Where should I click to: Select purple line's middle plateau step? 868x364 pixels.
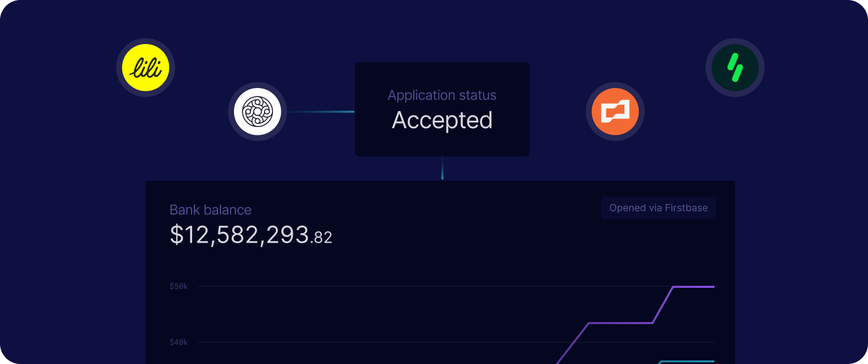[620, 323]
